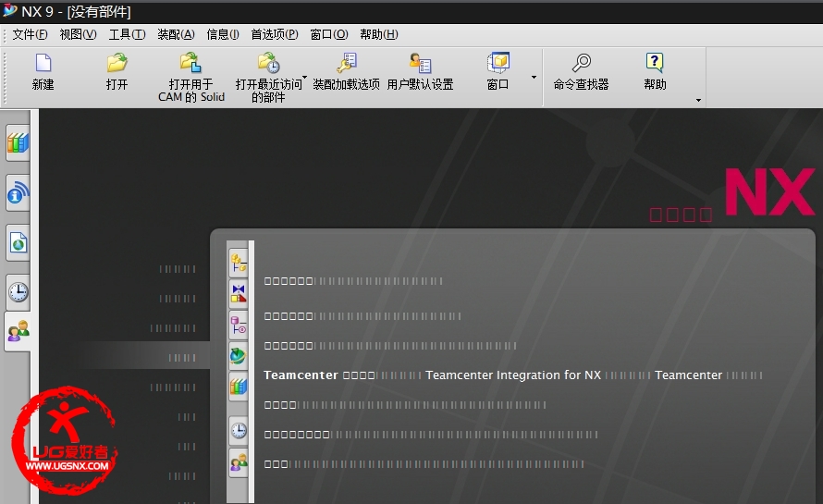Open the Roles sidebar tab
Viewport: 823px width, 504px height.
pyautogui.click(x=18, y=331)
